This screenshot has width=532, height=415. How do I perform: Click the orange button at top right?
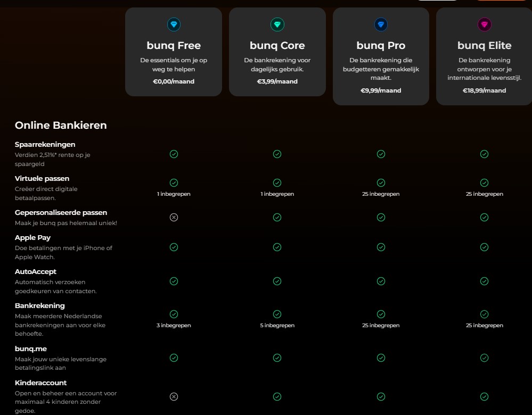point(501,2)
